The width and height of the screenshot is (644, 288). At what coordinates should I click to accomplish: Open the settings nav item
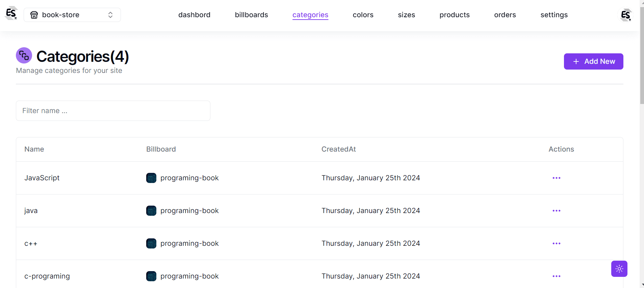coord(554,15)
